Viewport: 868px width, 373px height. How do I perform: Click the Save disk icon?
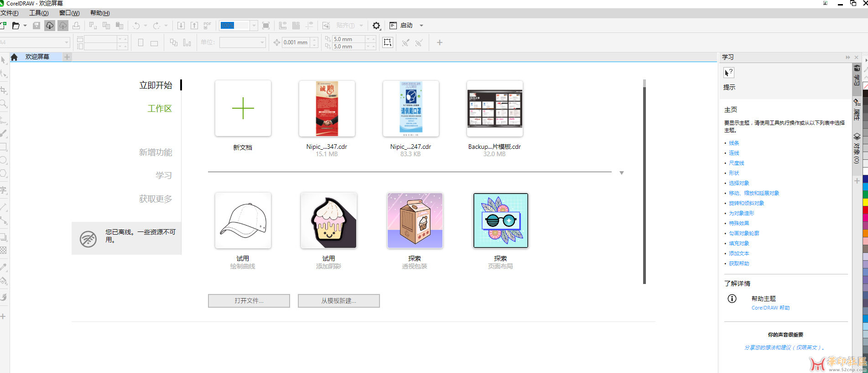(x=36, y=26)
